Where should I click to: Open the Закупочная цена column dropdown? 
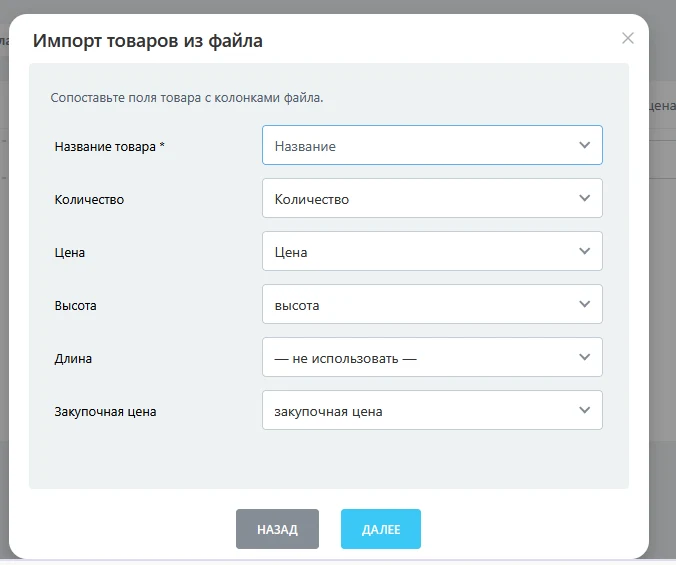tap(432, 410)
